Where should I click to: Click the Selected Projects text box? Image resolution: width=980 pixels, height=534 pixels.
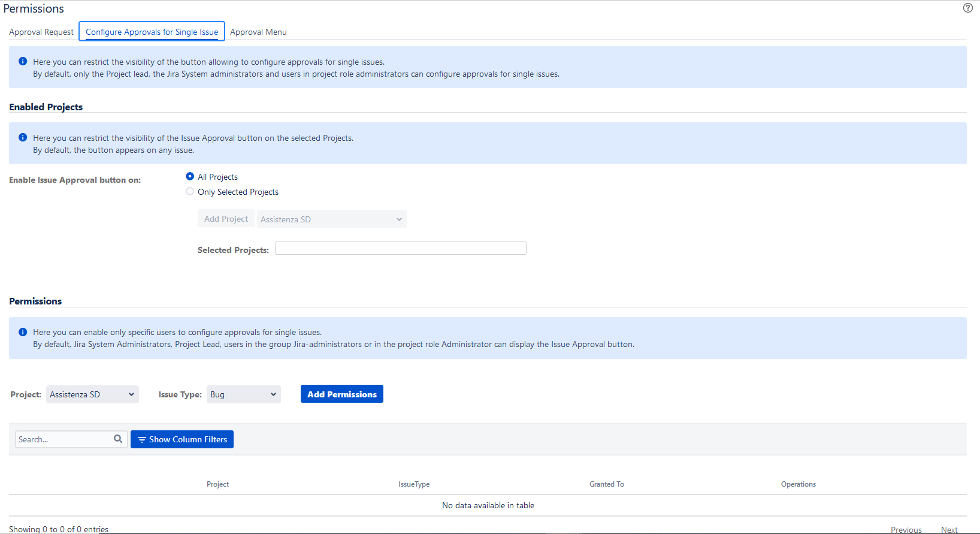[x=400, y=248]
